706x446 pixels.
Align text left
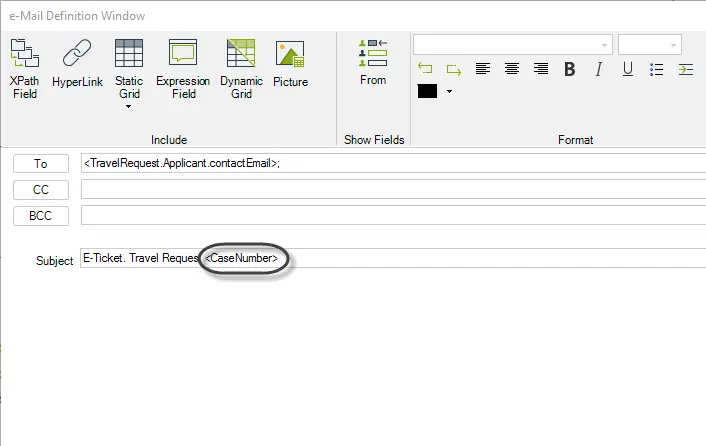click(x=483, y=69)
